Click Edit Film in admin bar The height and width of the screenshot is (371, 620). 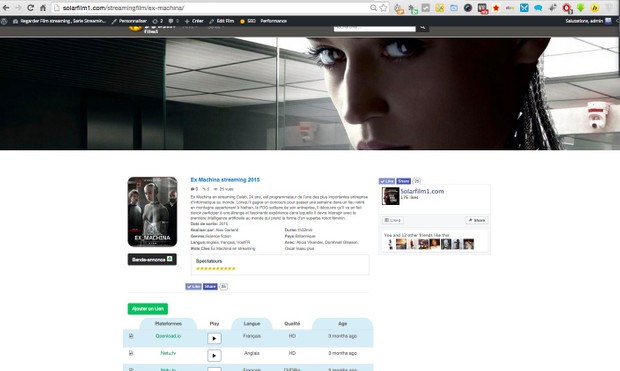(221, 21)
